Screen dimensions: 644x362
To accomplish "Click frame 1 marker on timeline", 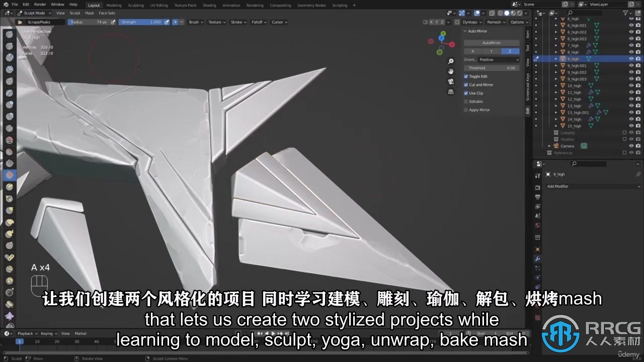I will pyautogui.click(x=19, y=341).
